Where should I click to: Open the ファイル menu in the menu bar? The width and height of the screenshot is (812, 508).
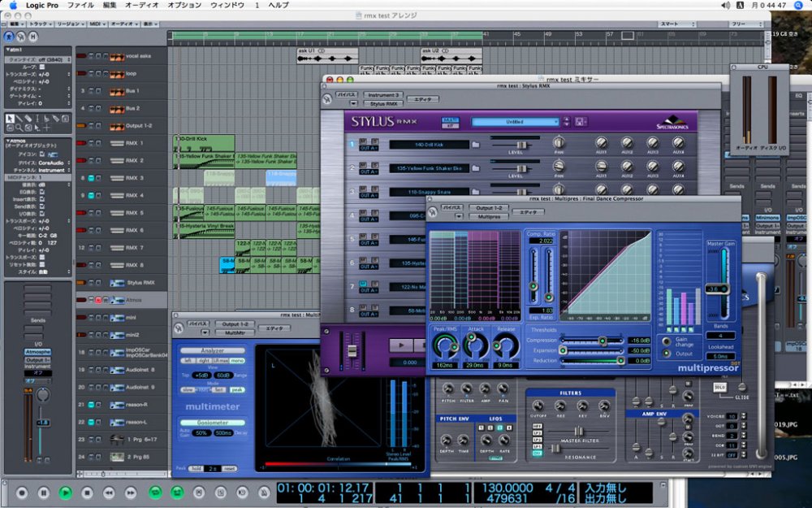pyautogui.click(x=80, y=5)
